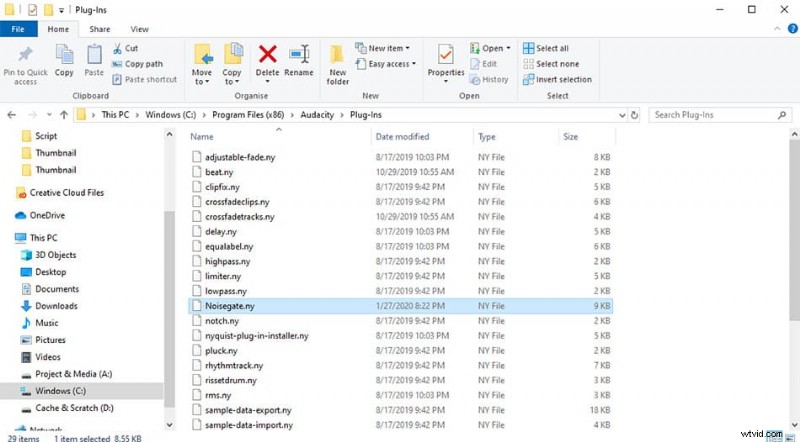Click Audacity in the address path
Screen dimensions: 800x442
coord(317,115)
